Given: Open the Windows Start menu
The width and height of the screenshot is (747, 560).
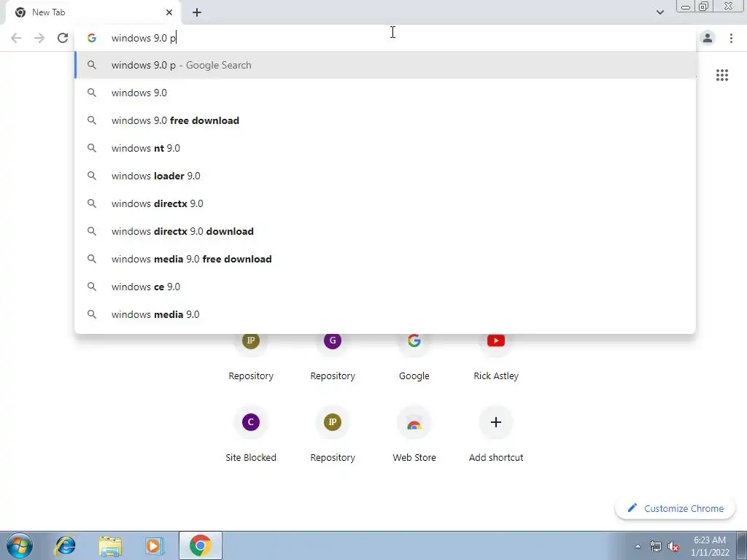Looking at the screenshot, I should pos(20,545).
